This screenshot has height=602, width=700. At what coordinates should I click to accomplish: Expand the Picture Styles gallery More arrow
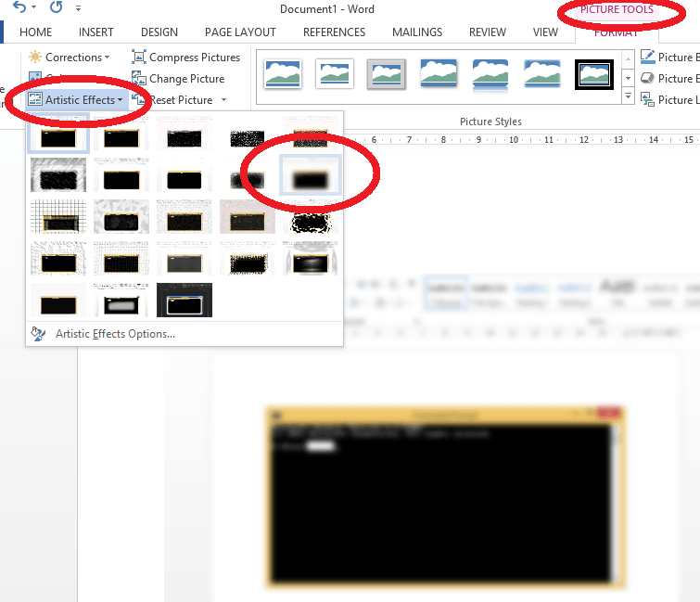[x=628, y=96]
